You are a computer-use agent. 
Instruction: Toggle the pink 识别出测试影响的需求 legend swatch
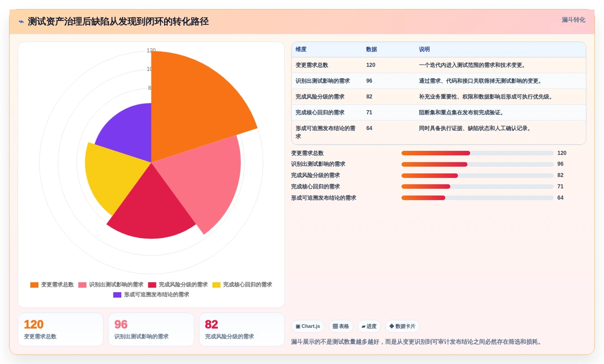[x=82, y=285]
